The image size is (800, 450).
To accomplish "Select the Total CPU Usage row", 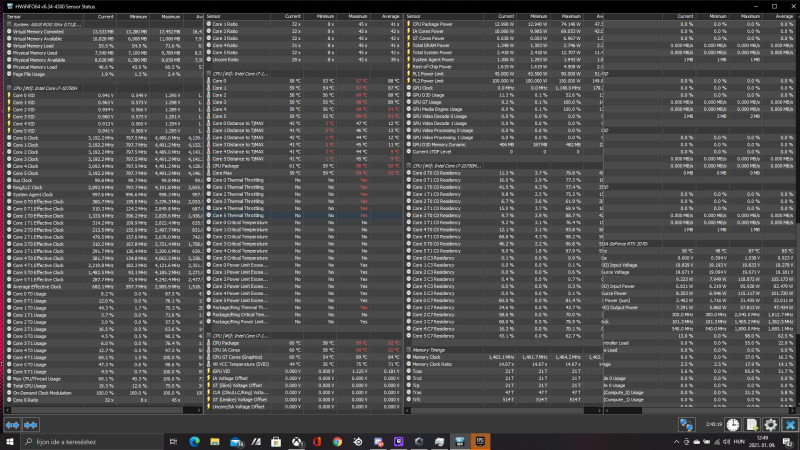I will pos(104,386).
